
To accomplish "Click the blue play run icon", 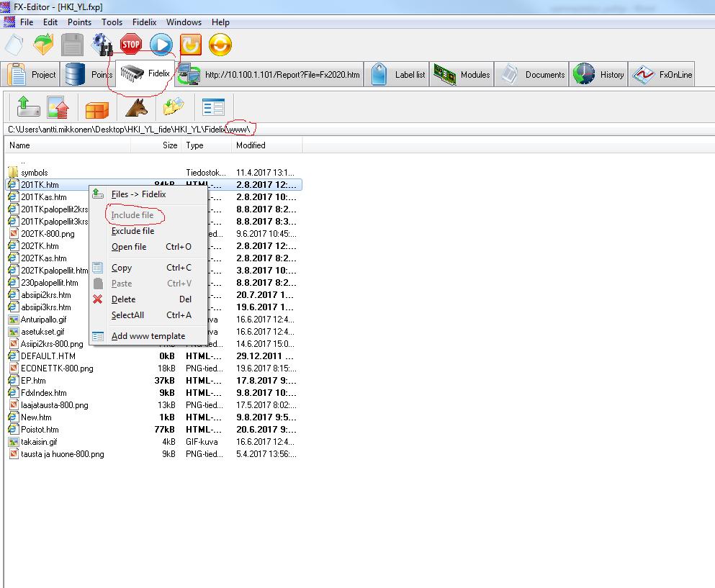I will point(161,45).
